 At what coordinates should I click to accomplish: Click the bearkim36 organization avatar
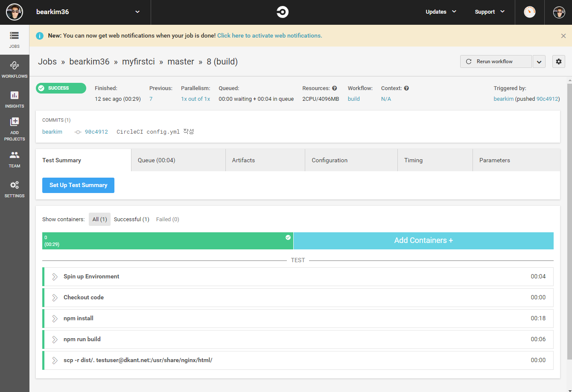15,12
